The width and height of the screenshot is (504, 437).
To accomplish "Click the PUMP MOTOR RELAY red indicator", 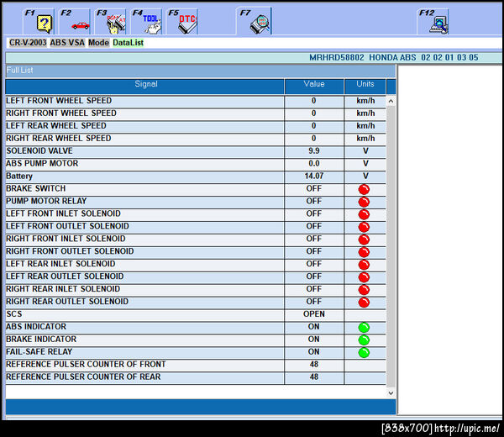I will (x=364, y=202).
